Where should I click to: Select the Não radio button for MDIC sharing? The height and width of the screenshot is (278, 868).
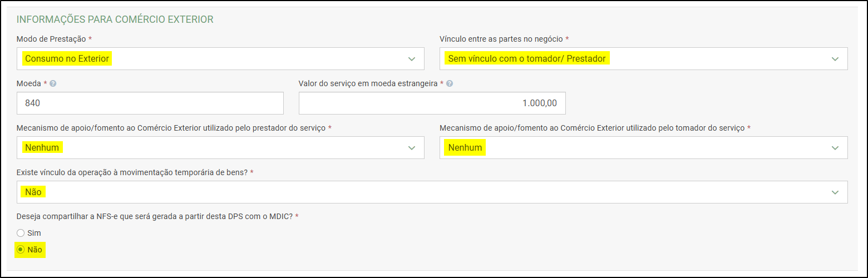point(21,250)
